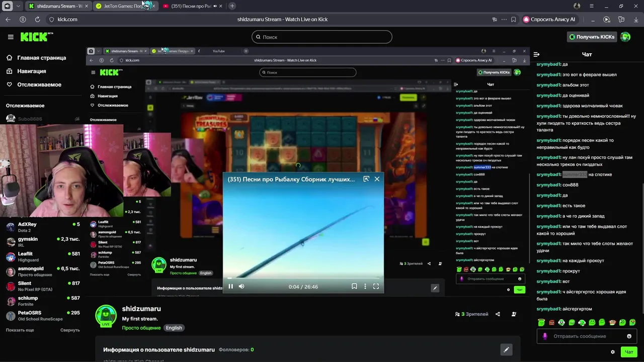Open gymskin channel in sidebar

pos(43,242)
